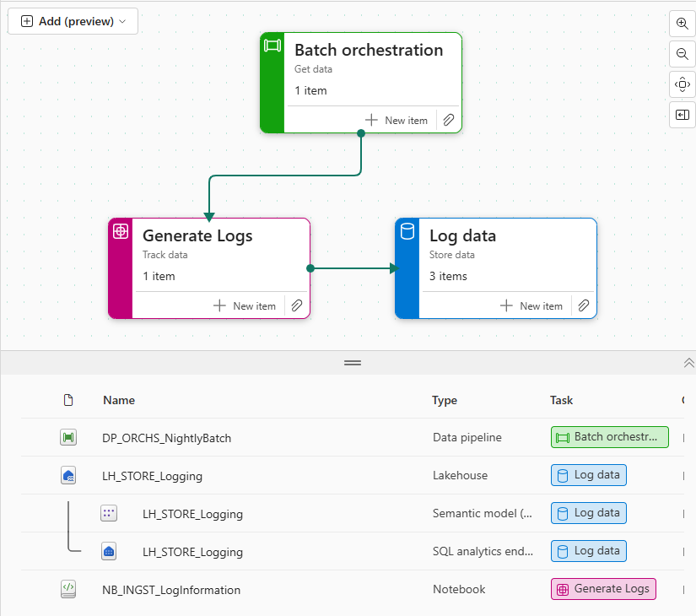Click the collapse side panel icon
This screenshot has height=616, width=696.
(683, 114)
